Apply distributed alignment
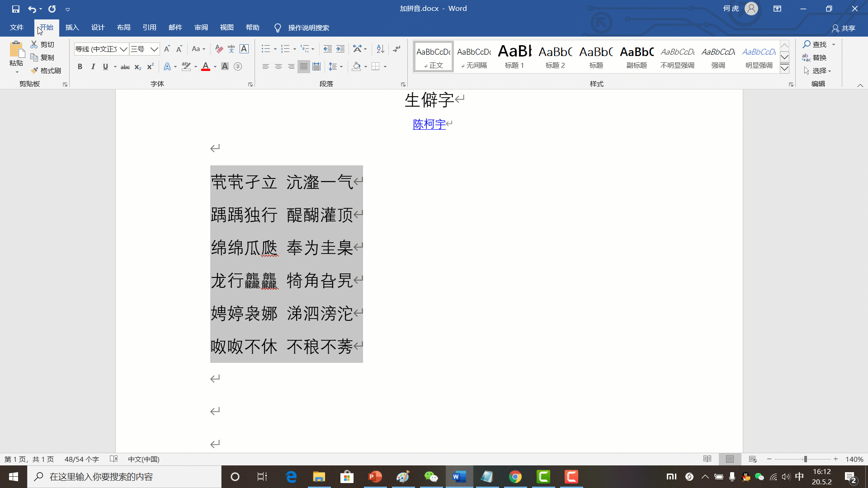868x488 pixels. tap(316, 67)
